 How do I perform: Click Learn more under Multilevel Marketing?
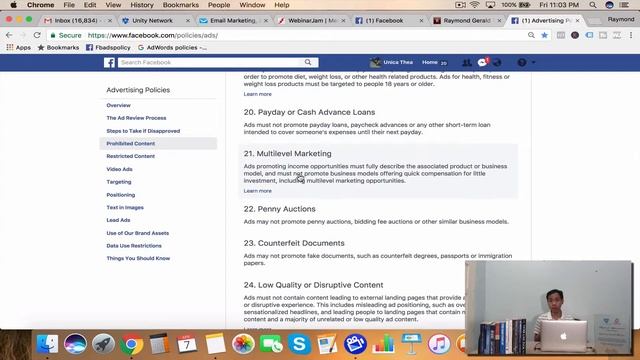point(258,191)
